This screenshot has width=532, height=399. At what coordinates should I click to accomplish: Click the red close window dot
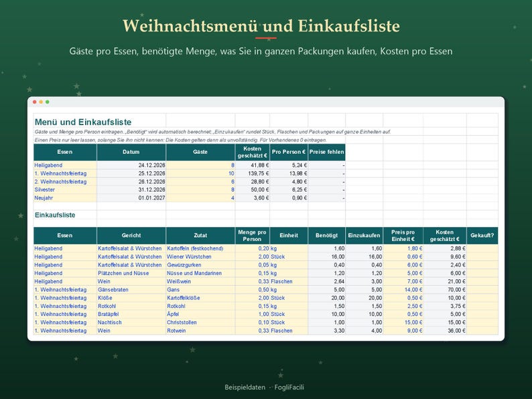[35, 102]
